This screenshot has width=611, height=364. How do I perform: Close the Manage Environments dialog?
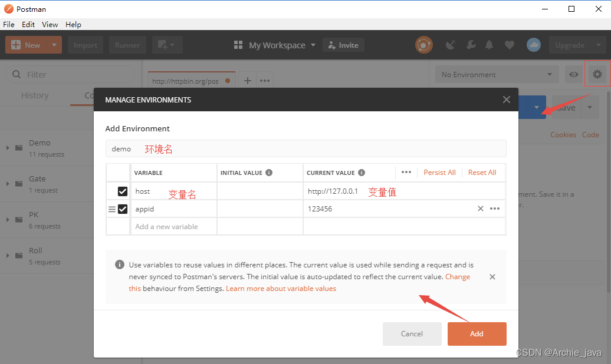(506, 100)
